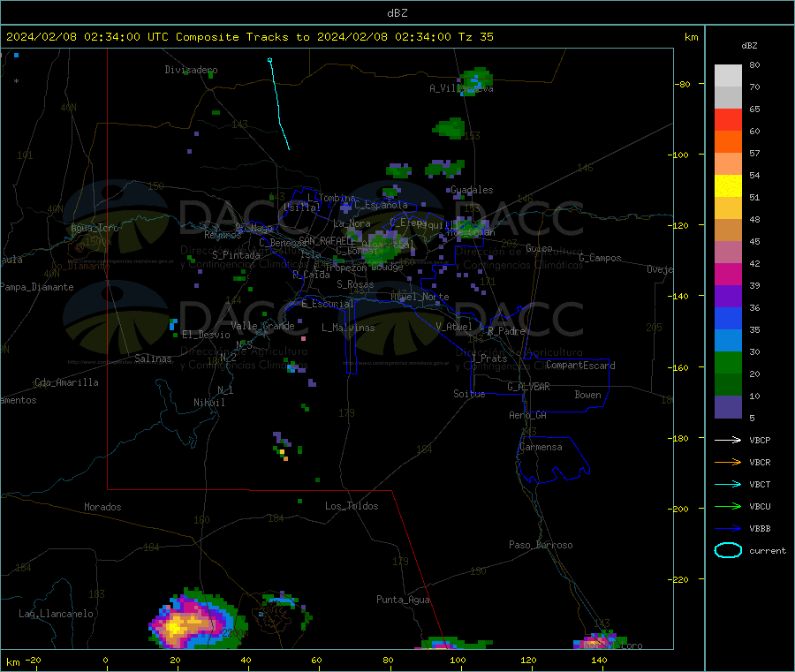This screenshot has height=672, width=795.
Task: Click the 'Salinas' place label
Action: [x=153, y=359]
